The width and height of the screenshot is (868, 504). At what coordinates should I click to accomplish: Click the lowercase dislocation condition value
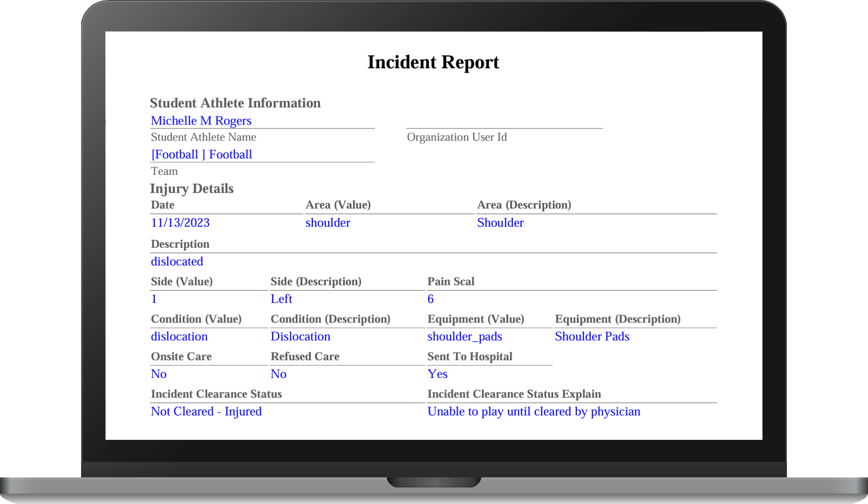[179, 336]
